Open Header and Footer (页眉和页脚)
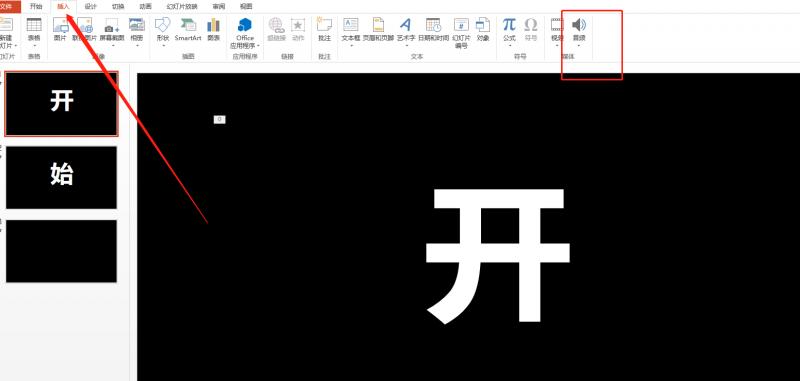 pyautogui.click(x=378, y=29)
